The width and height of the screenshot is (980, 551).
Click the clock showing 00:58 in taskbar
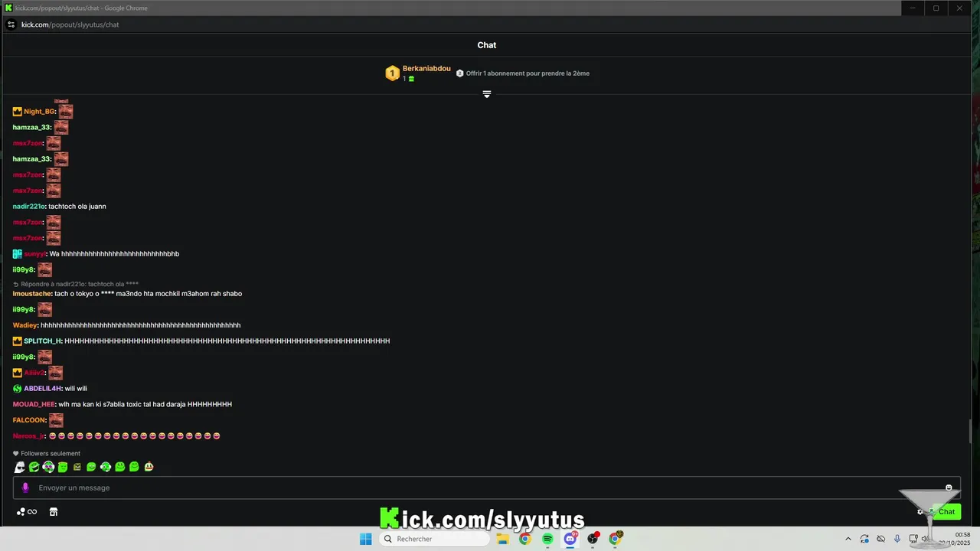pyautogui.click(x=962, y=535)
